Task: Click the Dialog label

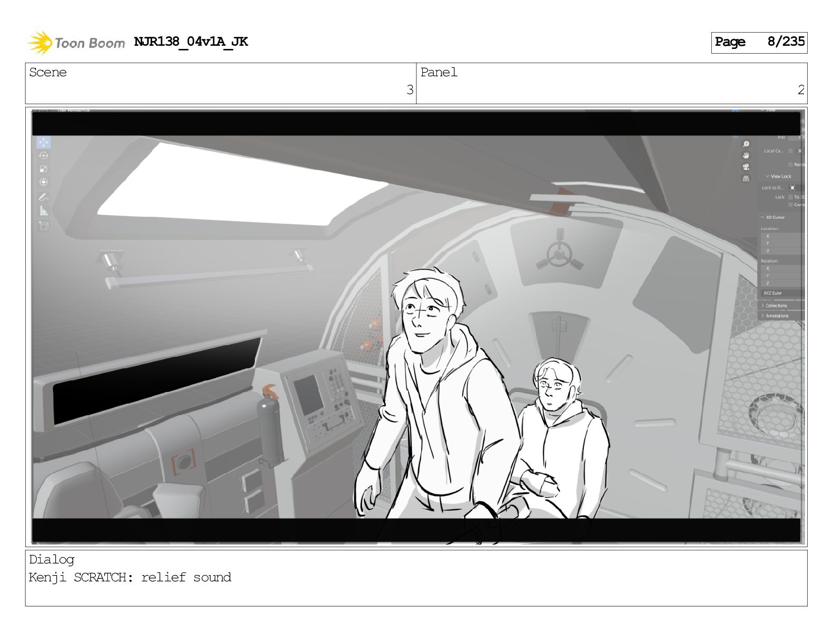Action: (x=52, y=560)
